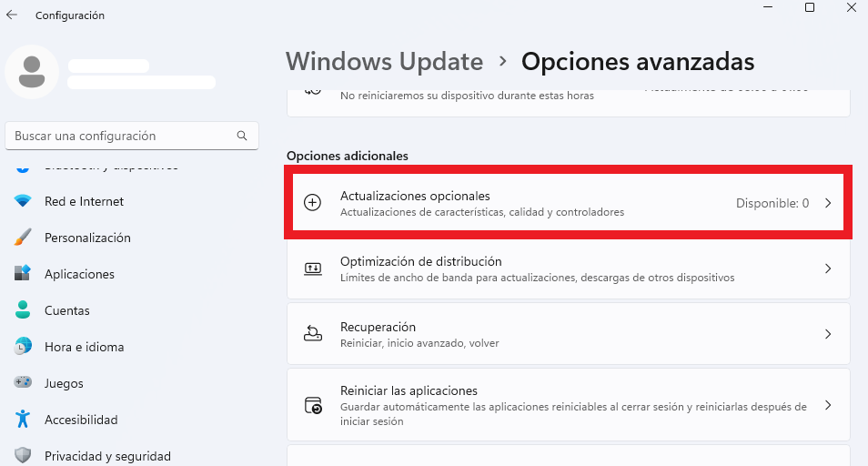
Task: Click the back arrow next to Configuración
Action: [12, 15]
